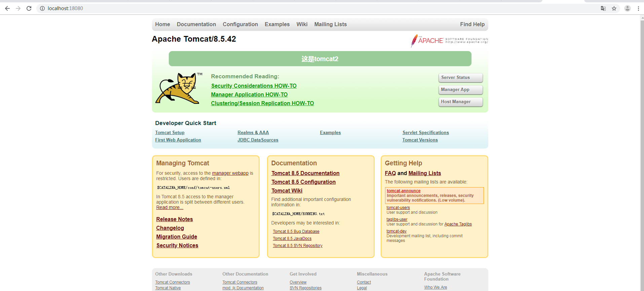Open Tomcat 8.5 JavaDocs link

pyautogui.click(x=292, y=239)
